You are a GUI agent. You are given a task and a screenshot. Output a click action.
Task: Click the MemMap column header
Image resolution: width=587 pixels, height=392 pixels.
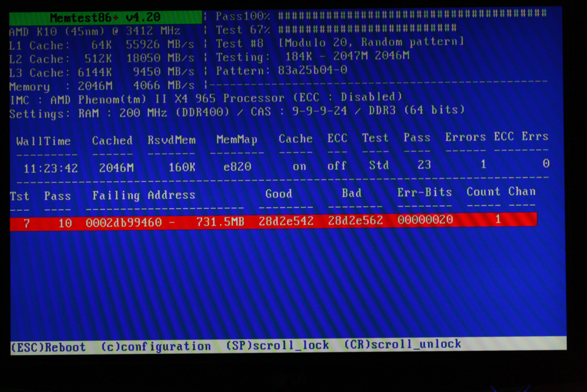tap(237, 139)
